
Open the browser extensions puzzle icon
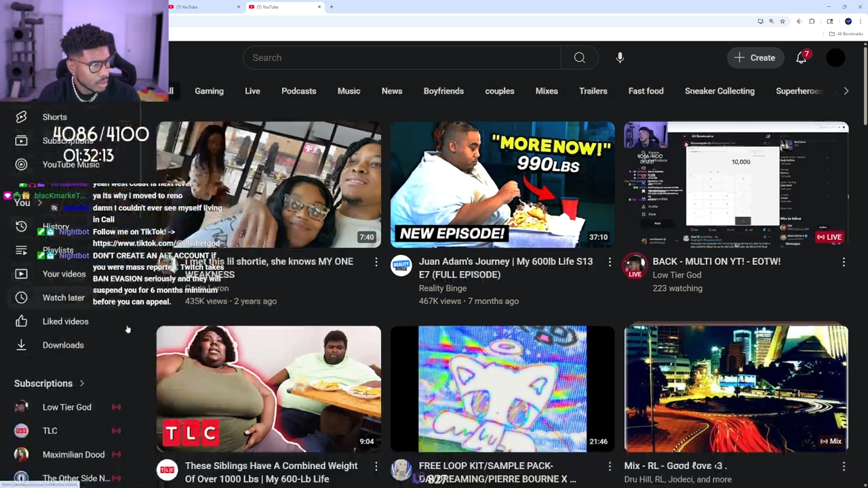pyautogui.click(x=812, y=22)
